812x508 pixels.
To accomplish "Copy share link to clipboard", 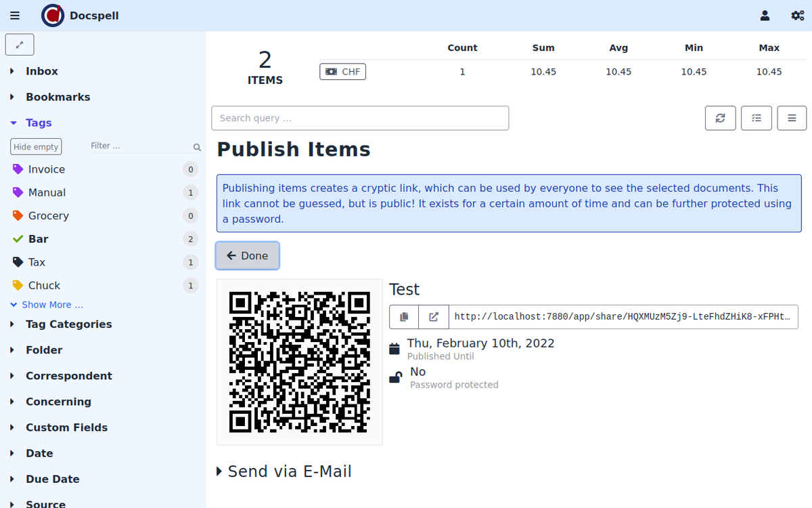I will pyautogui.click(x=404, y=316).
